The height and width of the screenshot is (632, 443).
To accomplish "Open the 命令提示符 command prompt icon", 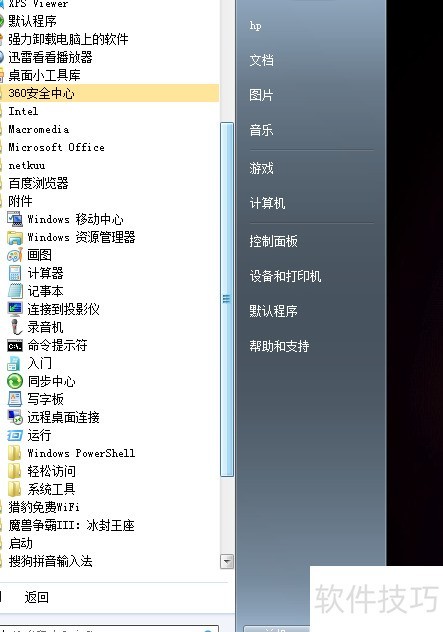I will click(x=15, y=345).
